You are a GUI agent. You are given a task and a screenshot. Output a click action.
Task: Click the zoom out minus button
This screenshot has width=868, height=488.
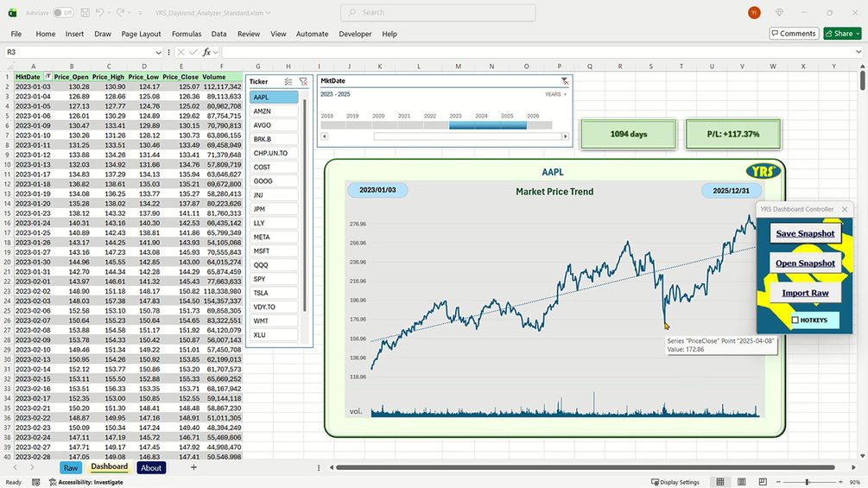coord(778,483)
